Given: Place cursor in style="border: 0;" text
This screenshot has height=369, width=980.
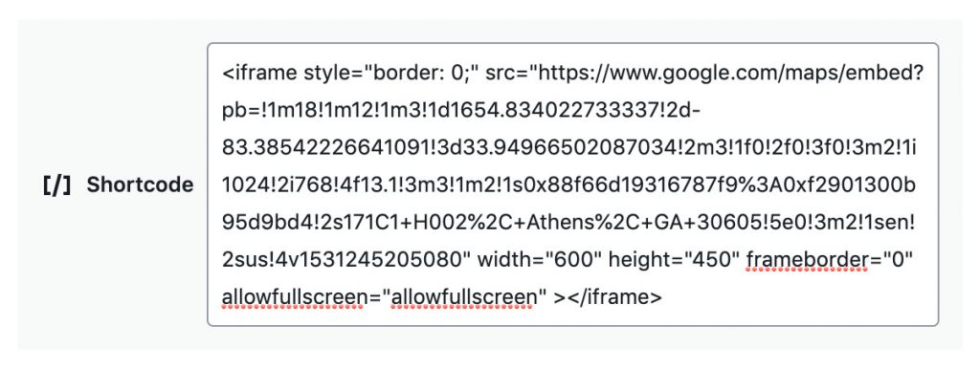Looking at the screenshot, I should tap(391, 74).
